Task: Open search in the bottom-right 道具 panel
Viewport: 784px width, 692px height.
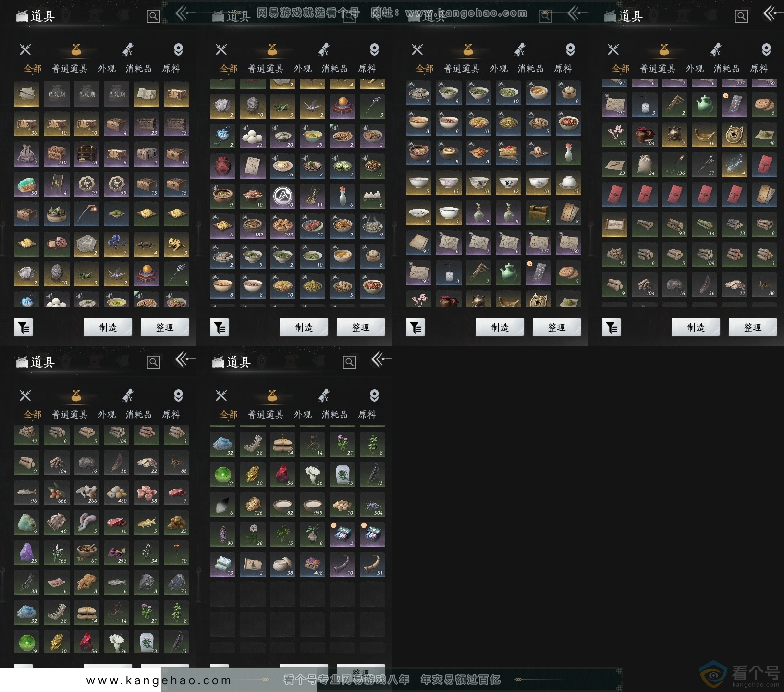Action: (x=349, y=362)
